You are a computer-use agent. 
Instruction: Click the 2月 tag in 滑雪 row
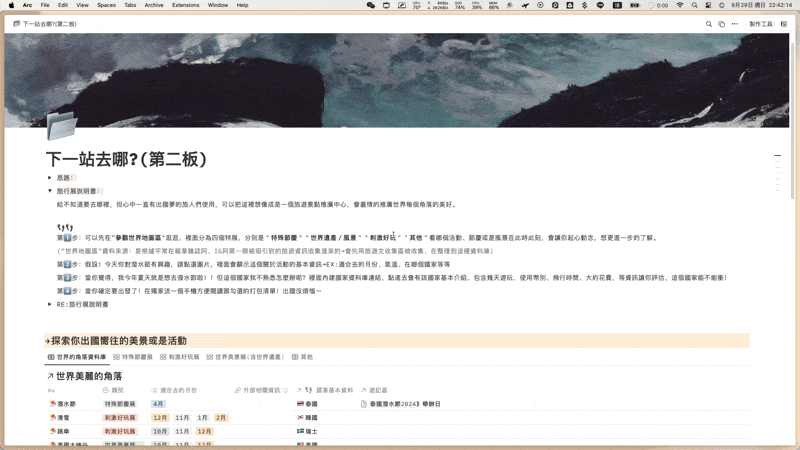(x=220, y=417)
